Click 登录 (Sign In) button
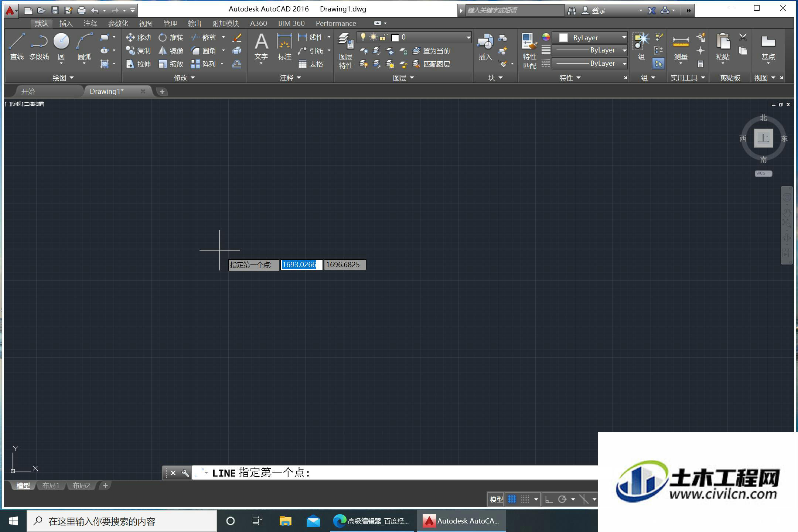798x532 pixels. tap(594, 10)
